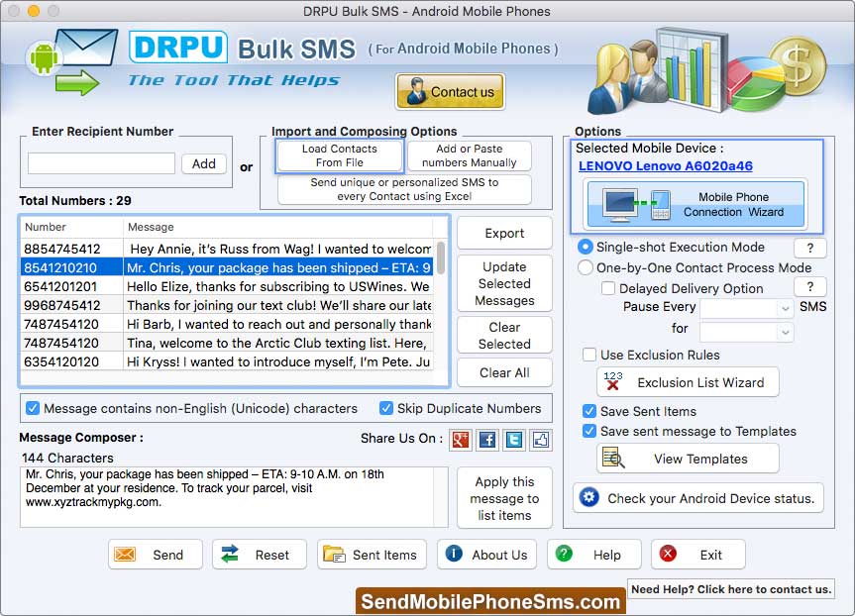855x616 pixels.
Task: Click the magnifier document icon on View Templates
Action: [613, 458]
